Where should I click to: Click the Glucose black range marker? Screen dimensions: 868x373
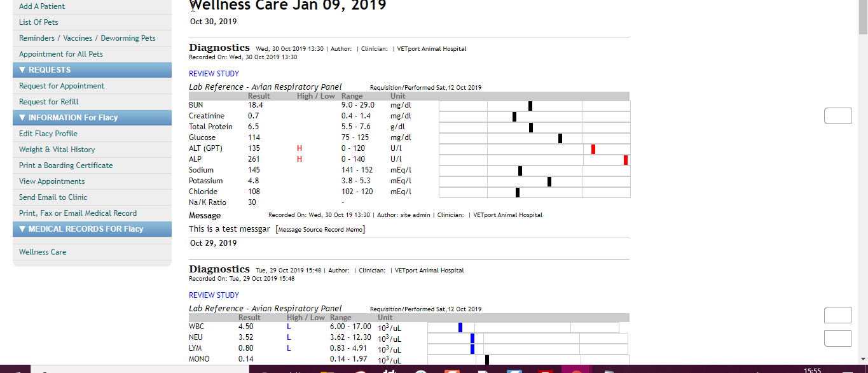coord(560,138)
